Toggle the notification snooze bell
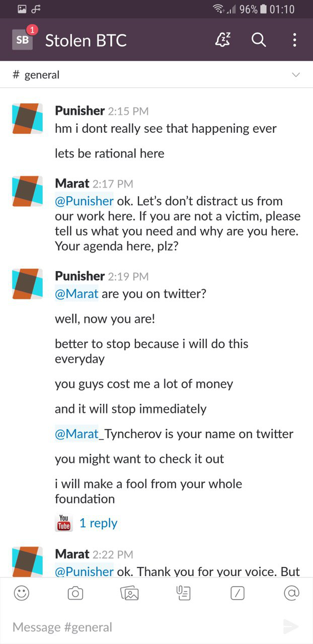The image size is (313, 644). point(222,40)
